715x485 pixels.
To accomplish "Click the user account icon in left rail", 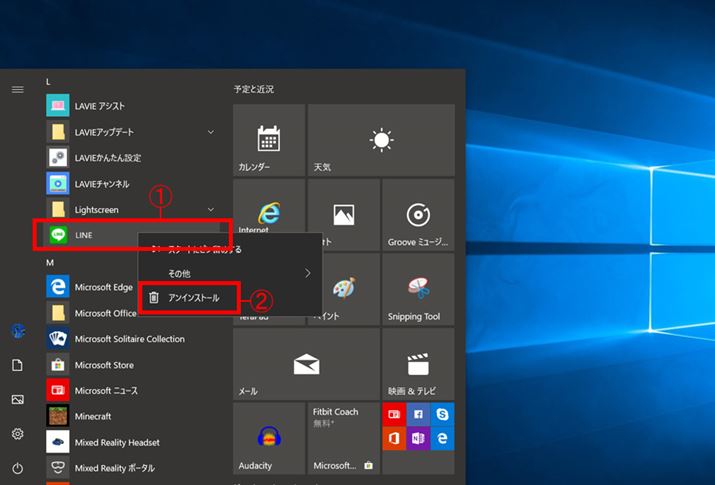I will coord(17,330).
